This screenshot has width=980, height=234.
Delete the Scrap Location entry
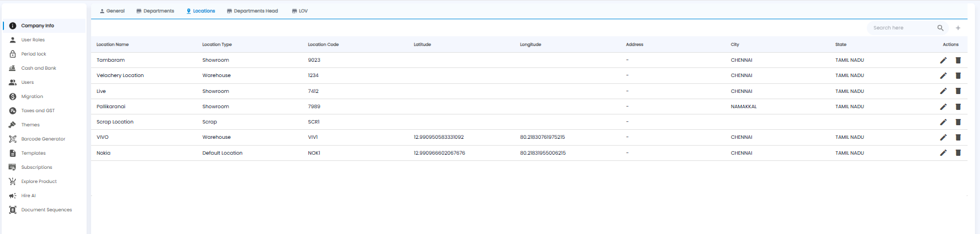click(958, 122)
